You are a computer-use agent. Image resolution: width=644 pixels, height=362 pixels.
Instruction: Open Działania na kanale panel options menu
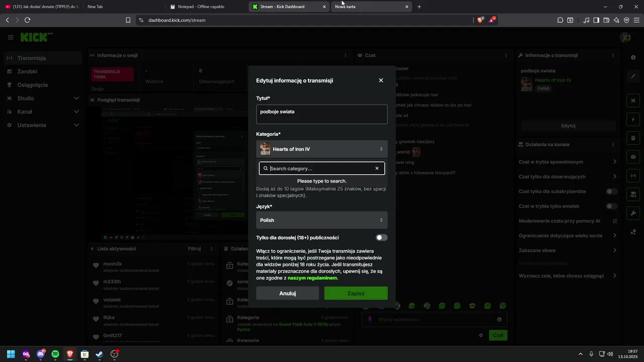613,144
